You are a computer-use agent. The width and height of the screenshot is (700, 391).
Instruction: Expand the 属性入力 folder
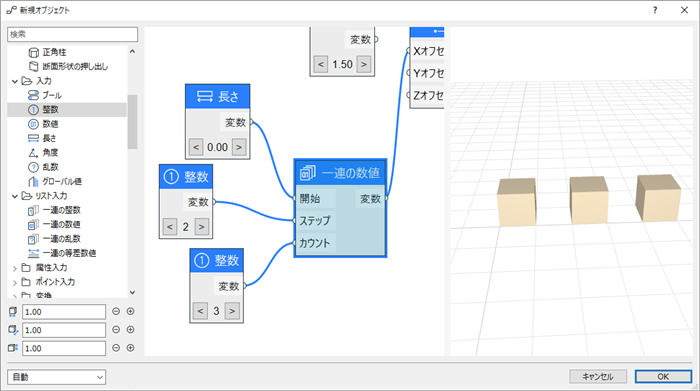coord(15,268)
